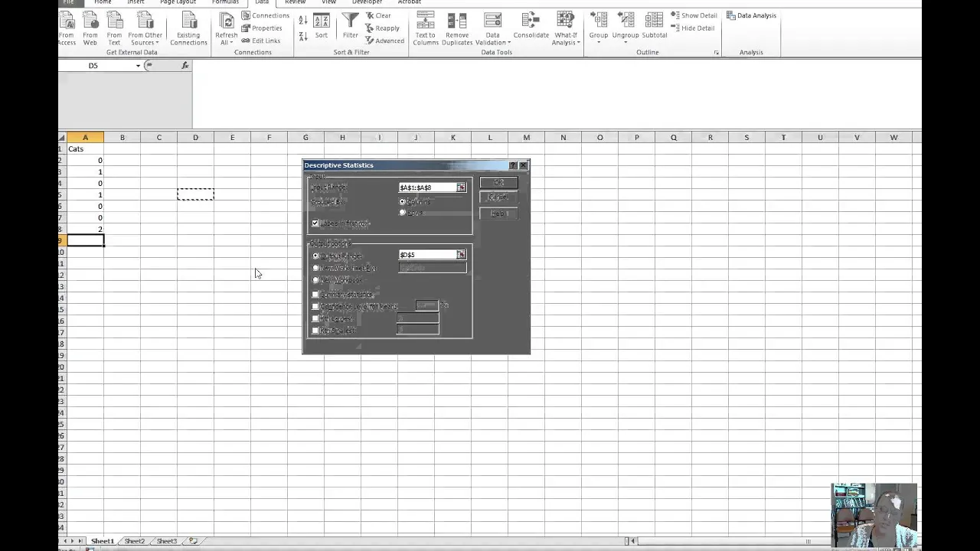The width and height of the screenshot is (980, 551).
Task: Switch to the View ribbon tab
Action: point(328,2)
